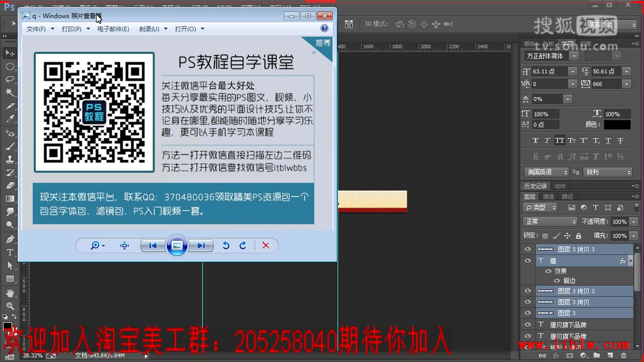Viewport: 644px width, 362px height.
Task: Delete photo with red X button
Action: click(x=266, y=246)
